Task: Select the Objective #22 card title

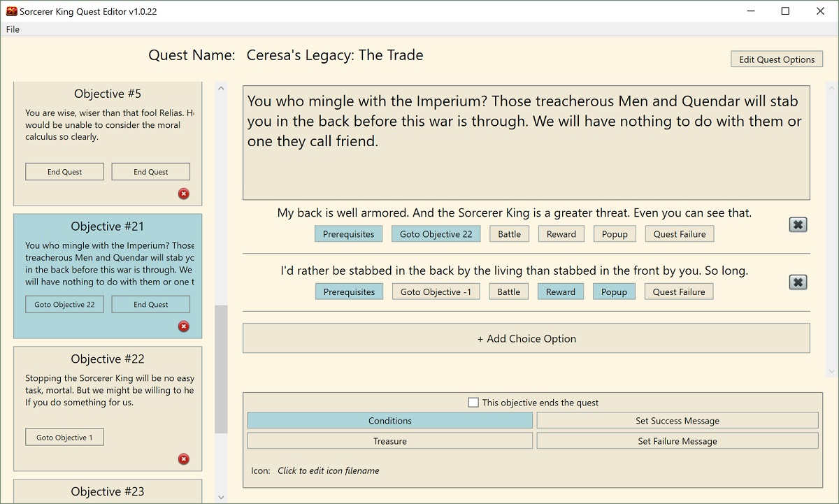Action: pyautogui.click(x=108, y=359)
